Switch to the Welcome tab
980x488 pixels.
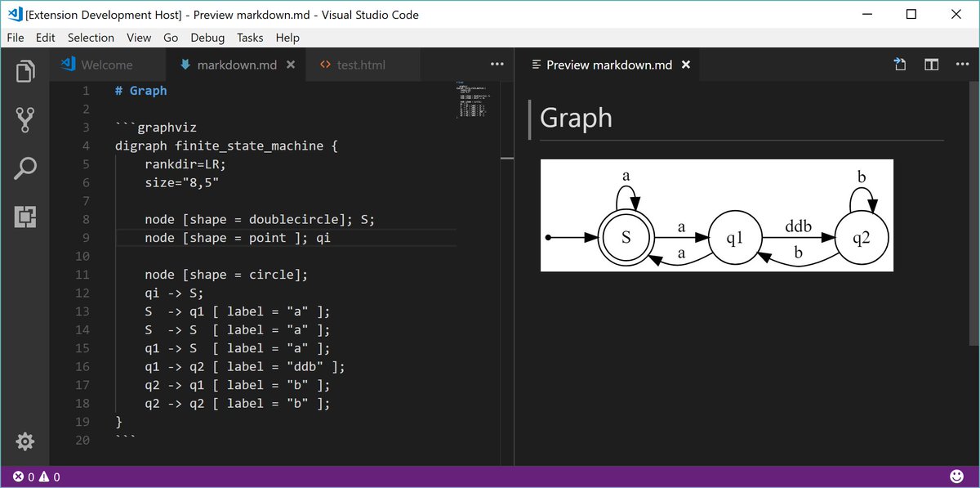pyautogui.click(x=107, y=65)
